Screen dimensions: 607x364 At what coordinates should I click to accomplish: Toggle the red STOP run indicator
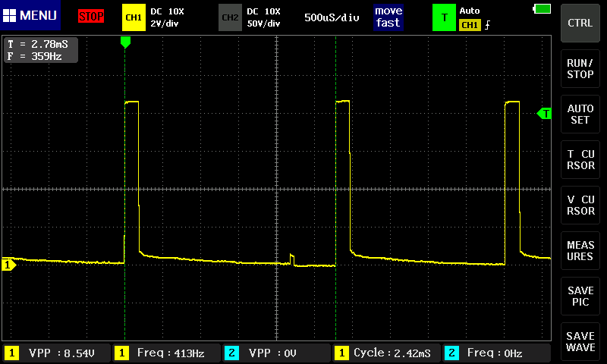click(x=91, y=16)
